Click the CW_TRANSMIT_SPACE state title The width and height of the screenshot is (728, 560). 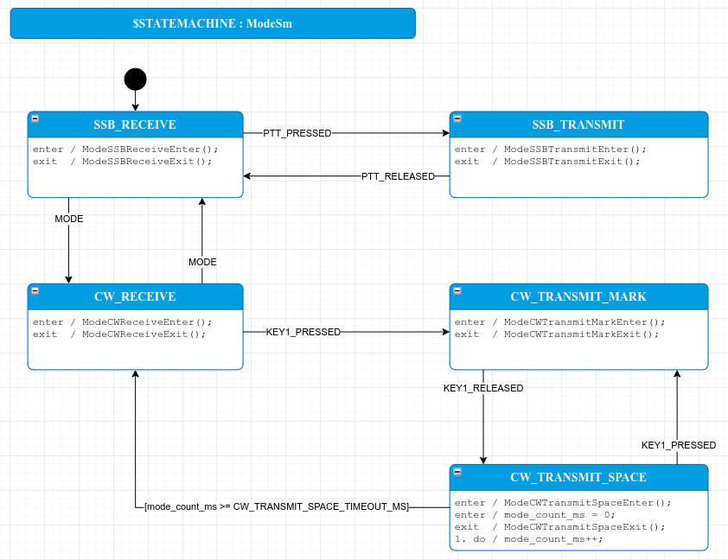click(578, 477)
